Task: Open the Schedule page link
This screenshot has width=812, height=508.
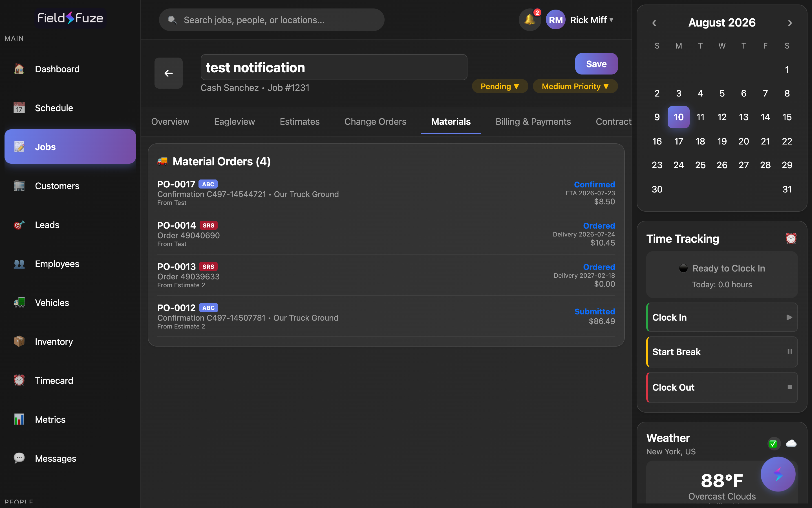Action: click(x=70, y=108)
